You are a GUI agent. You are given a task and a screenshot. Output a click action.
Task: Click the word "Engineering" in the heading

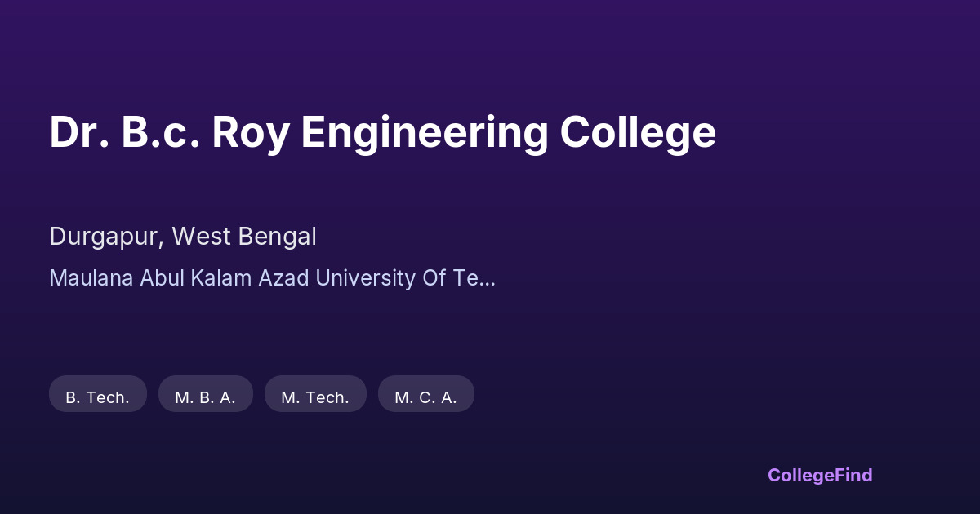click(425, 133)
